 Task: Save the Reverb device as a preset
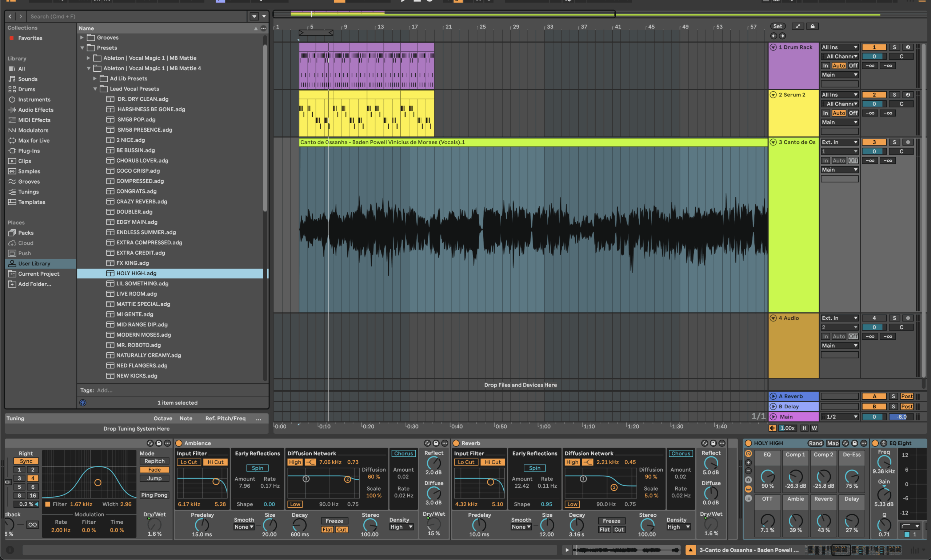point(713,443)
